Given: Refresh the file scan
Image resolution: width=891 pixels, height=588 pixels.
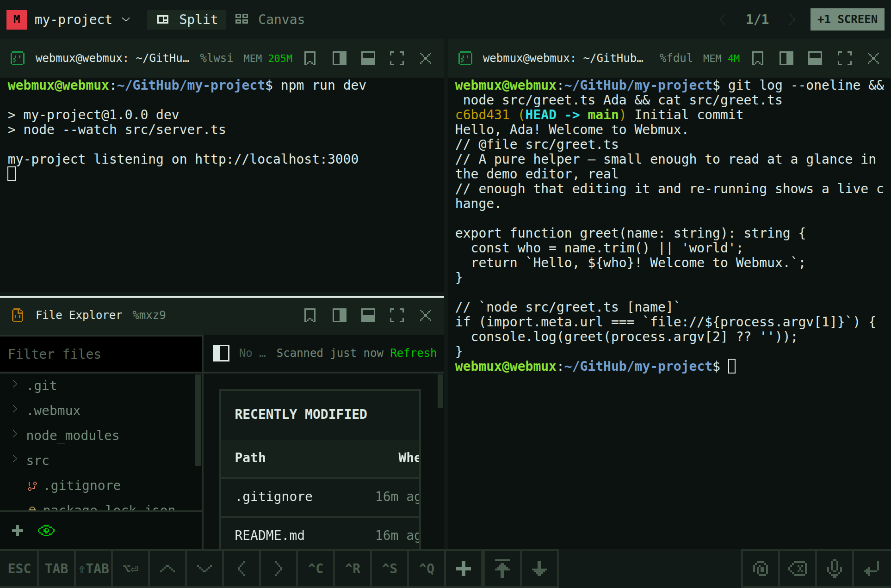Looking at the screenshot, I should pyautogui.click(x=413, y=353).
